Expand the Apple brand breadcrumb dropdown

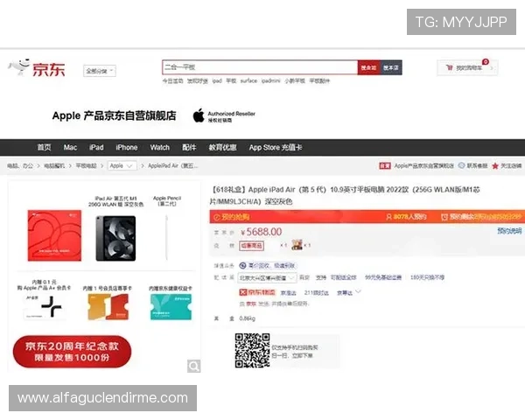[x=122, y=165]
